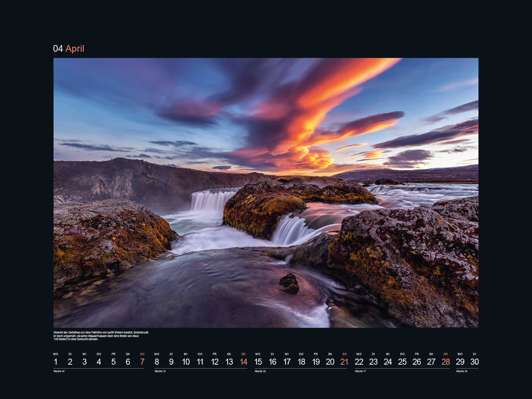Click the Woche 18 label

tap(461, 371)
